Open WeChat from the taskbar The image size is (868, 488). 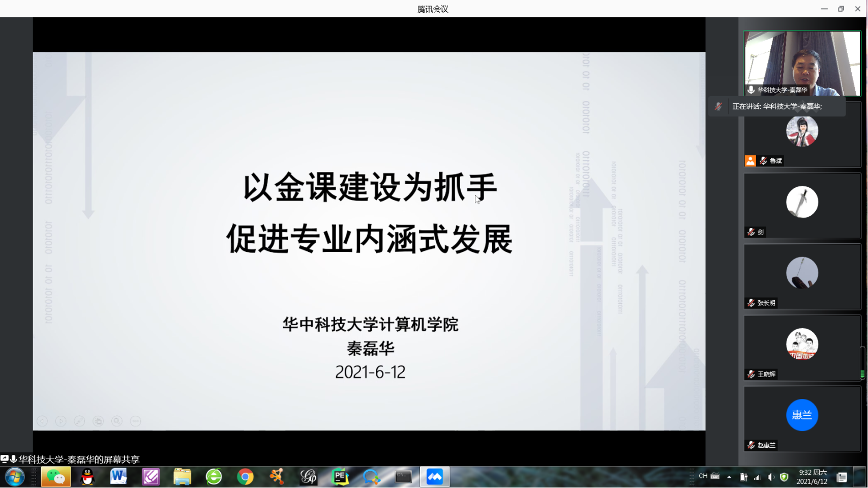tap(56, 477)
